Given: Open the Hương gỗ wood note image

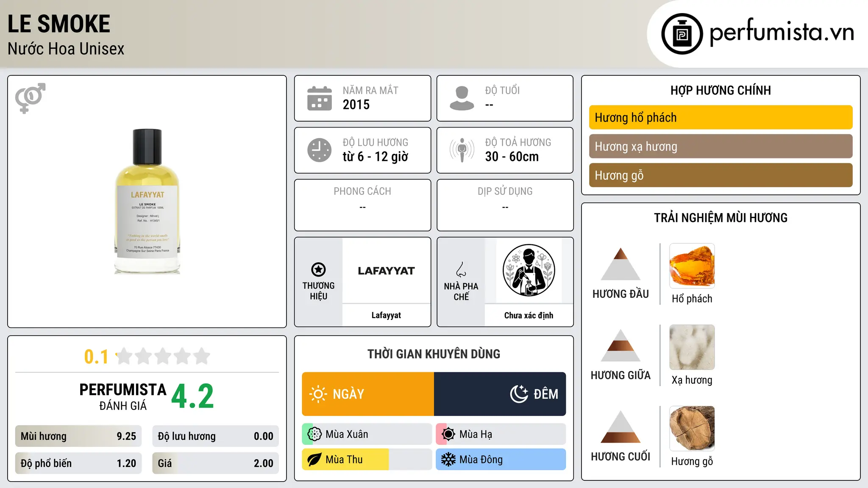Looking at the screenshot, I should pos(692,429).
